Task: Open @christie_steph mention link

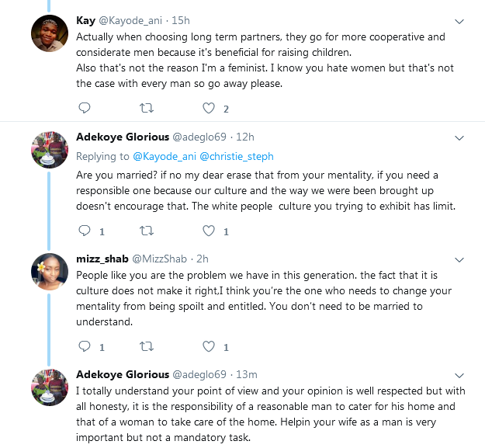Action: tap(237, 156)
